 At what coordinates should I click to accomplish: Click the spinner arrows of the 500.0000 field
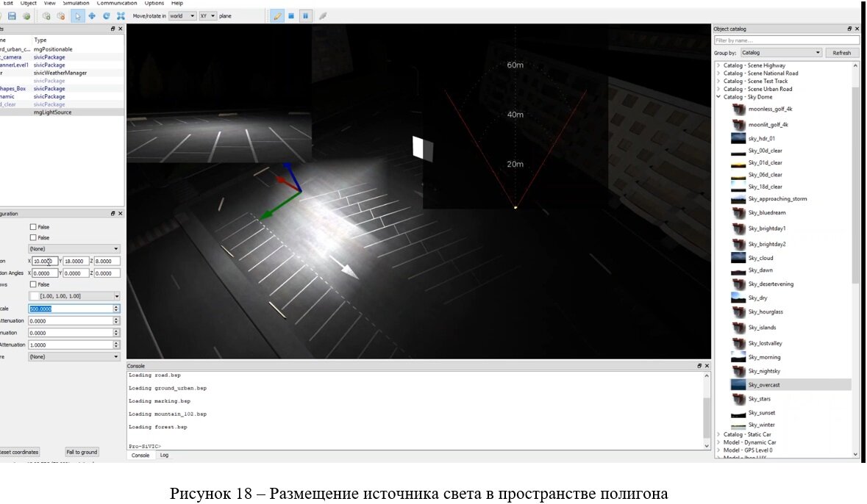click(x=116, y=309)
